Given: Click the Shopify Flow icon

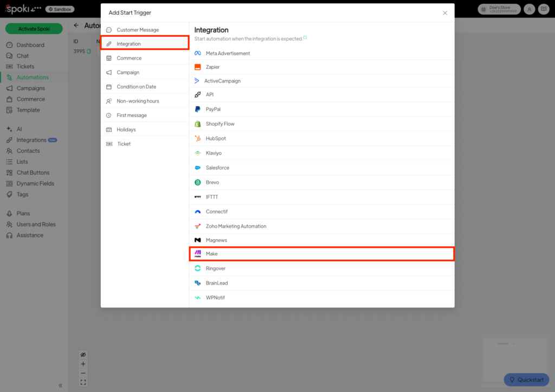Looking at the screenshot, I should click(198, 124).
